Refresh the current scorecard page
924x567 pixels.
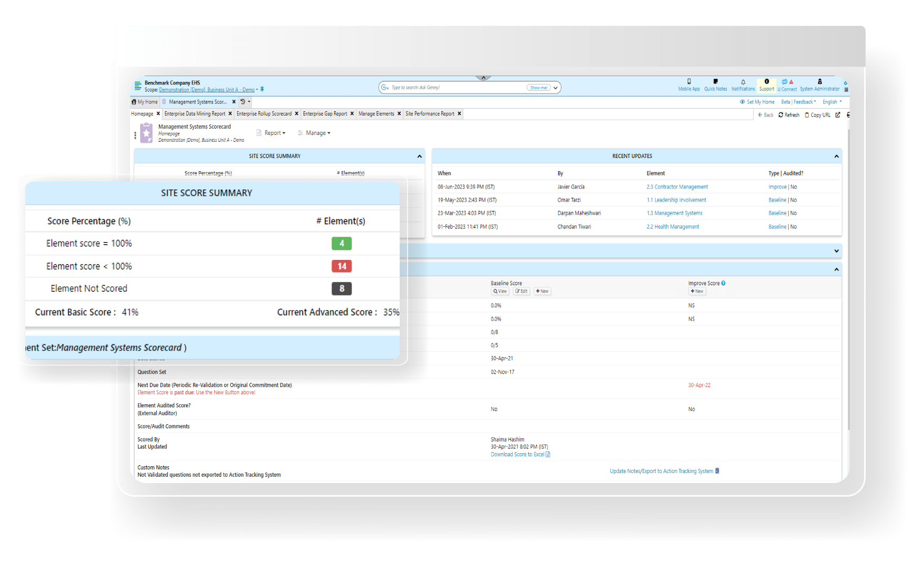pos(789,114)
